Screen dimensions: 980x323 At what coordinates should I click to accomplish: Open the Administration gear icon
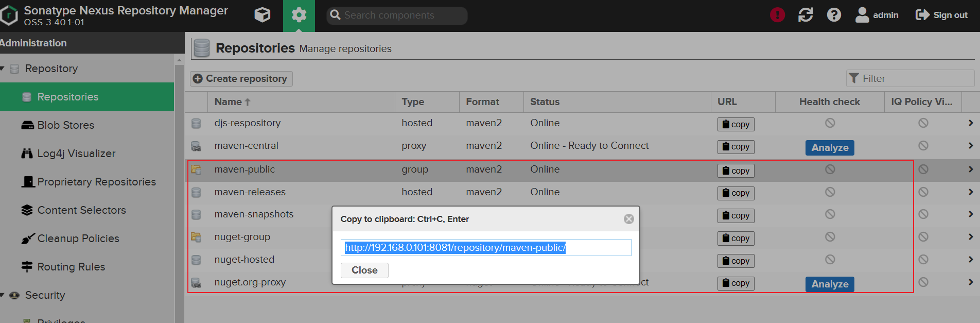coord(299,15)
